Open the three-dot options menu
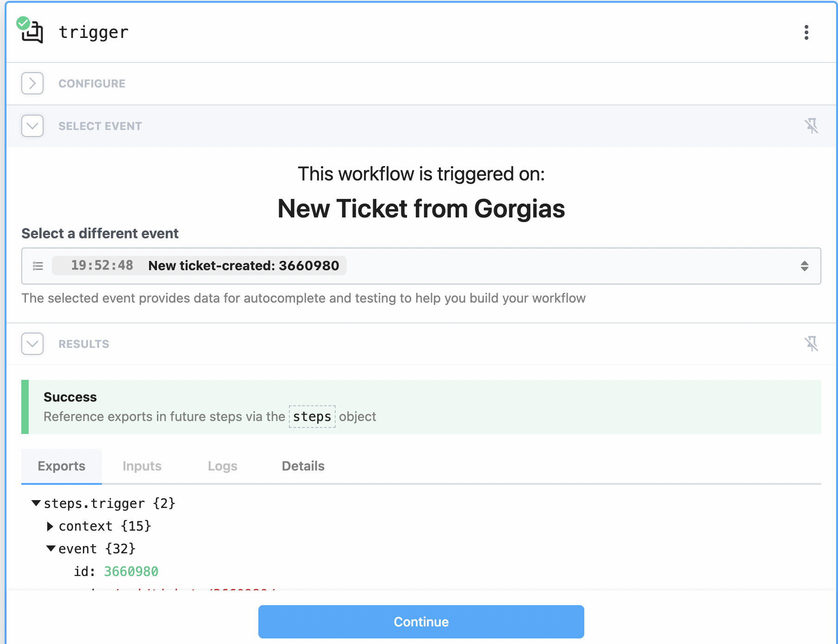This screenshot has width=838, height=644. point(806,32)
